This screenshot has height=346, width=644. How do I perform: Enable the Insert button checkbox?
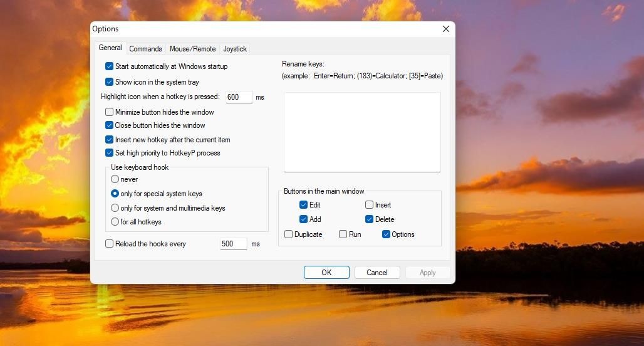point(369,204)
